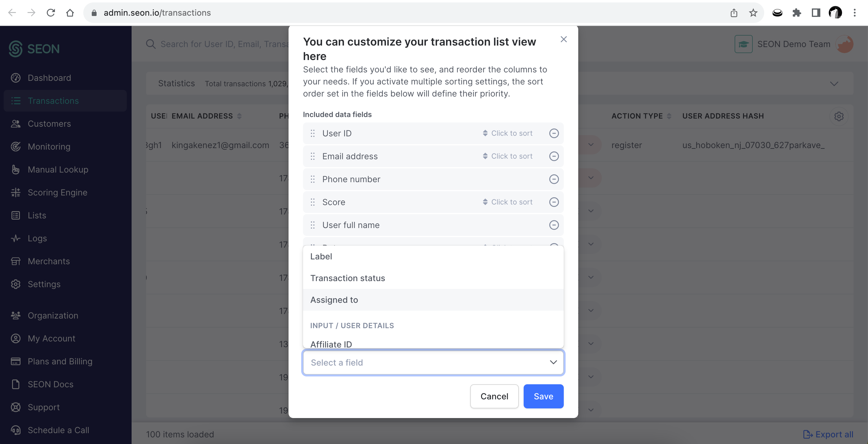Open the column settings gear icon
This screenshot has height=444, width=868.
[x=839, y=116]
